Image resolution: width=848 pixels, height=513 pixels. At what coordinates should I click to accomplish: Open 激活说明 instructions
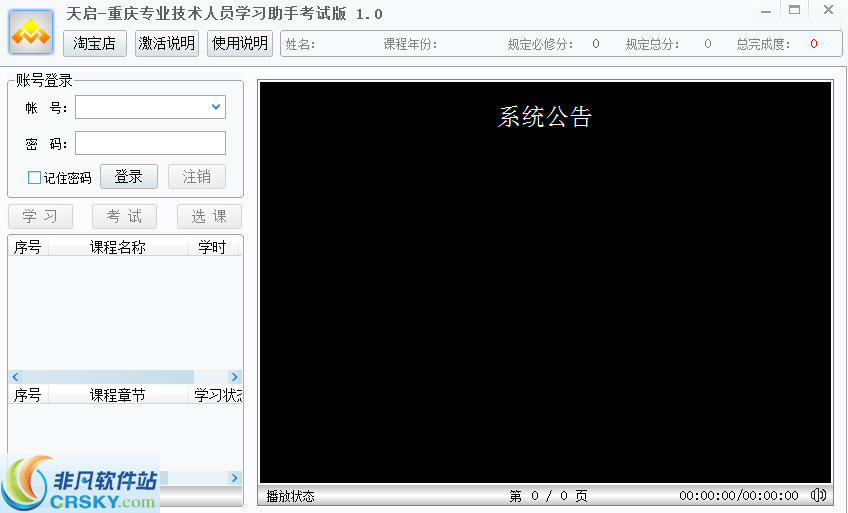(x=167, y=43)
